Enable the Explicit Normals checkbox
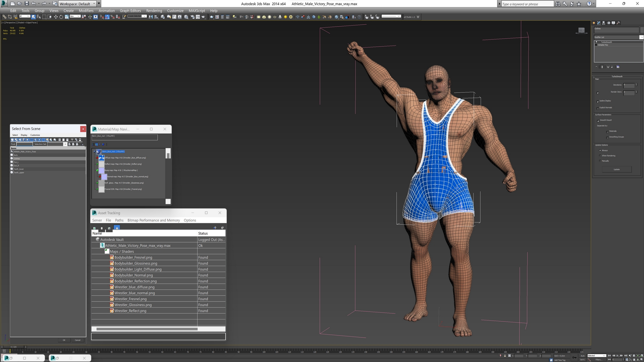The height and width of the screenshot is (362, 644). coord(598,108)
